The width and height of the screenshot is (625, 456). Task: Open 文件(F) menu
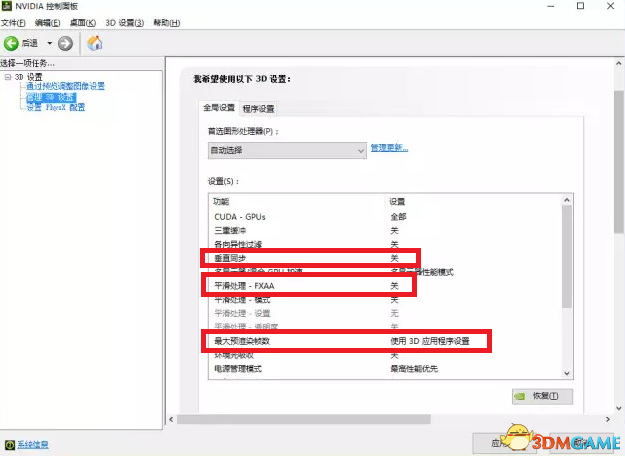13,23
